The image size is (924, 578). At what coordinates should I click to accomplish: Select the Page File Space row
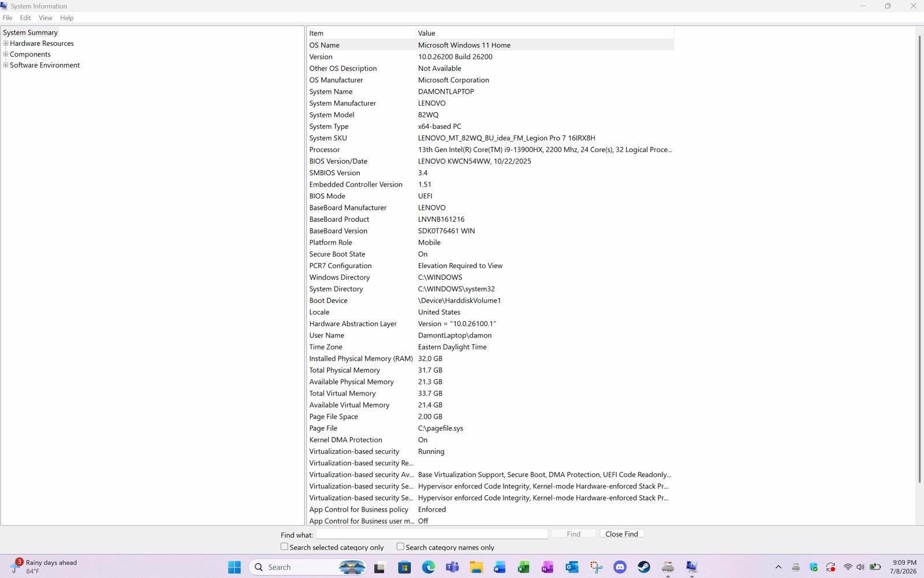tap(490, 417)
